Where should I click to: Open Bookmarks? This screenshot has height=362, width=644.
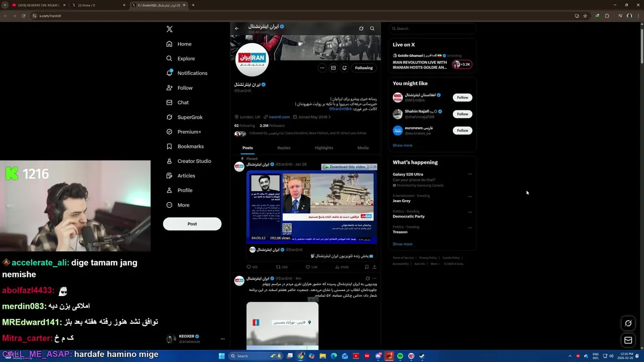coord(185,146)
